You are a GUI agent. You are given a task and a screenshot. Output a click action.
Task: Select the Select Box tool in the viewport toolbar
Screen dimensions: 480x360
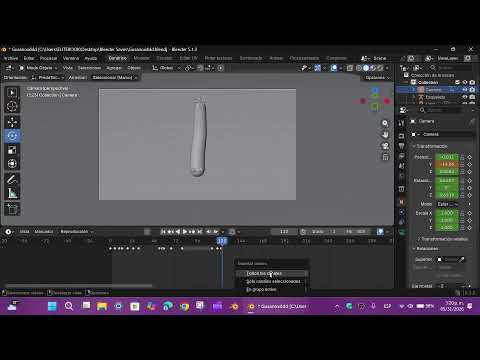(x=12, y=93)
